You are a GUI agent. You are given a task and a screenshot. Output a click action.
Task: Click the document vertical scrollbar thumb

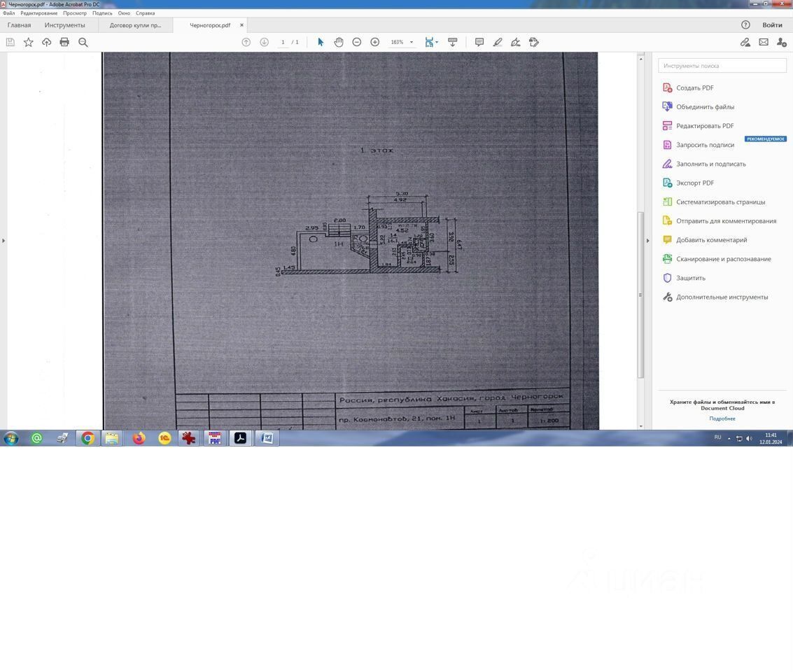point(641,295)
